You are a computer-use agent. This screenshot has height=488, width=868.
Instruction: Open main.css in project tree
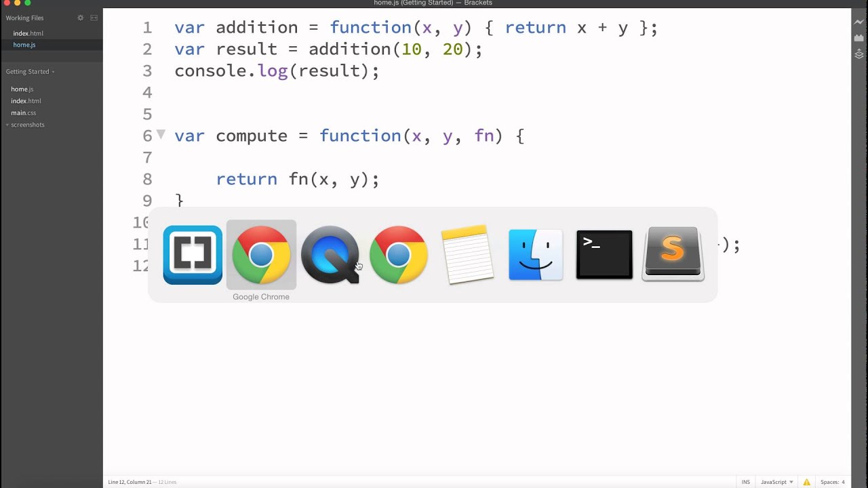(x=23, y=113)
